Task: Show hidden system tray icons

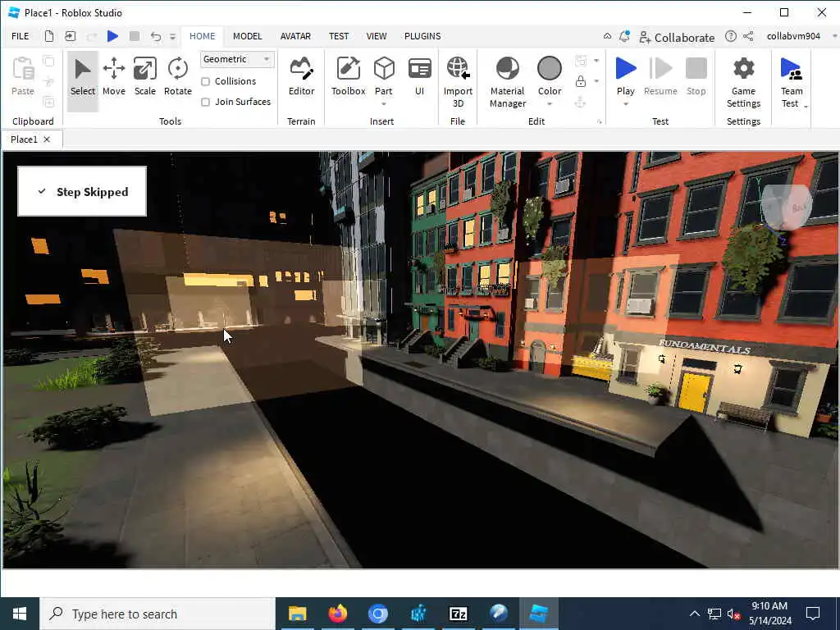Action: click(x=694, y=614)
